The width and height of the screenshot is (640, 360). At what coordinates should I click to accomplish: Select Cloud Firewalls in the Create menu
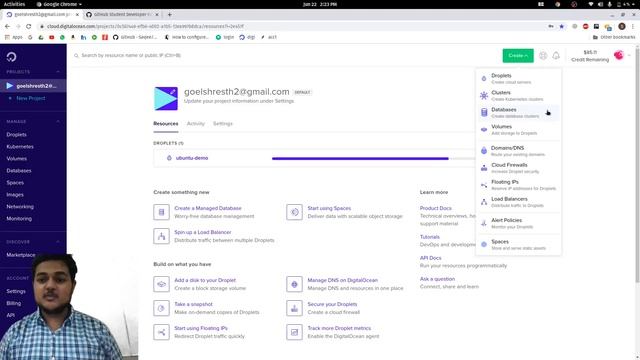pyautogui.click(x=518, y=168)
